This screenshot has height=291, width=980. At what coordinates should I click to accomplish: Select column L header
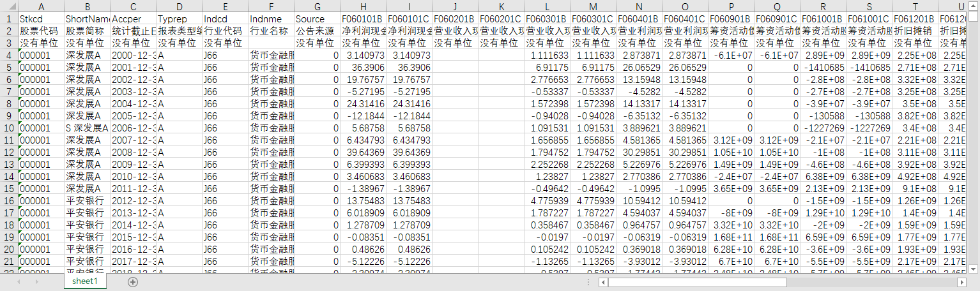coord(547,6)
